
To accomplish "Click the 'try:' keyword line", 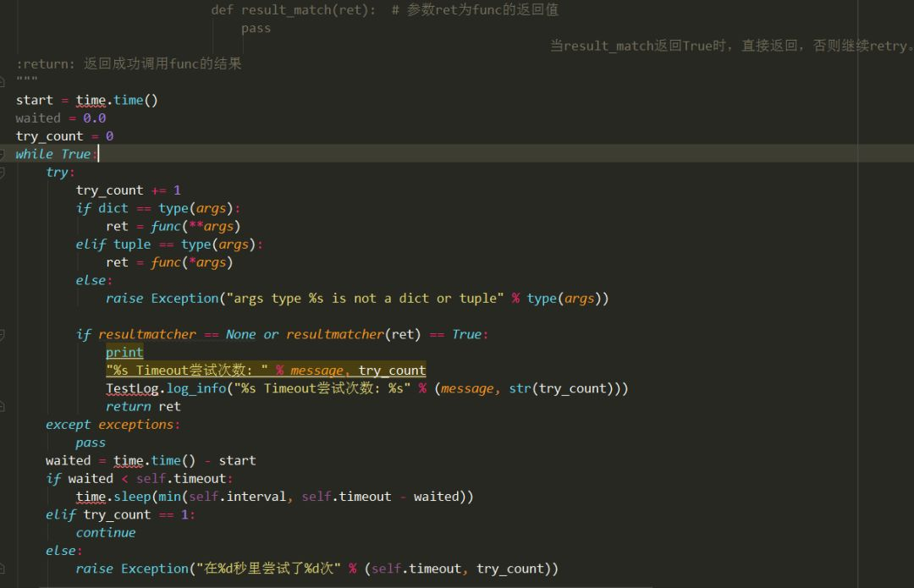I will click(60, 173).
